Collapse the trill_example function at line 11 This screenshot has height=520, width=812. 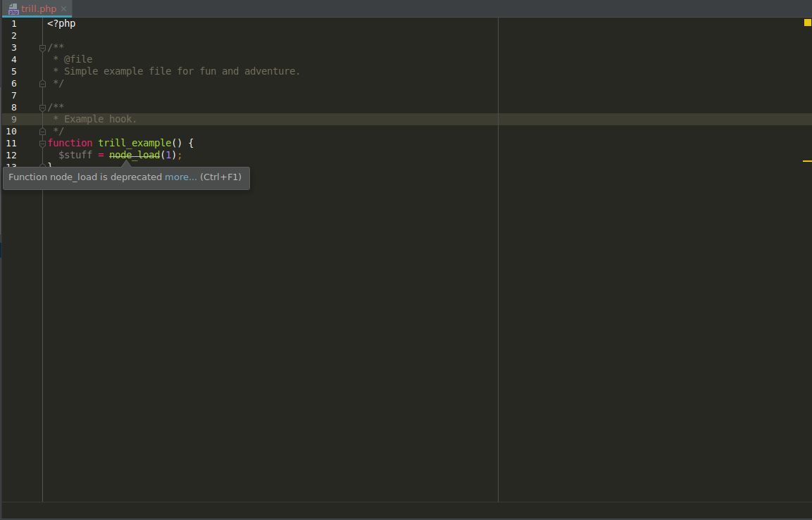42,144
